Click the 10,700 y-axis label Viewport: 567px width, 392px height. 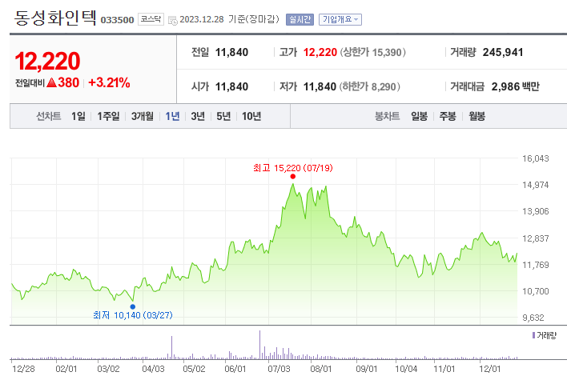point(536,291)
